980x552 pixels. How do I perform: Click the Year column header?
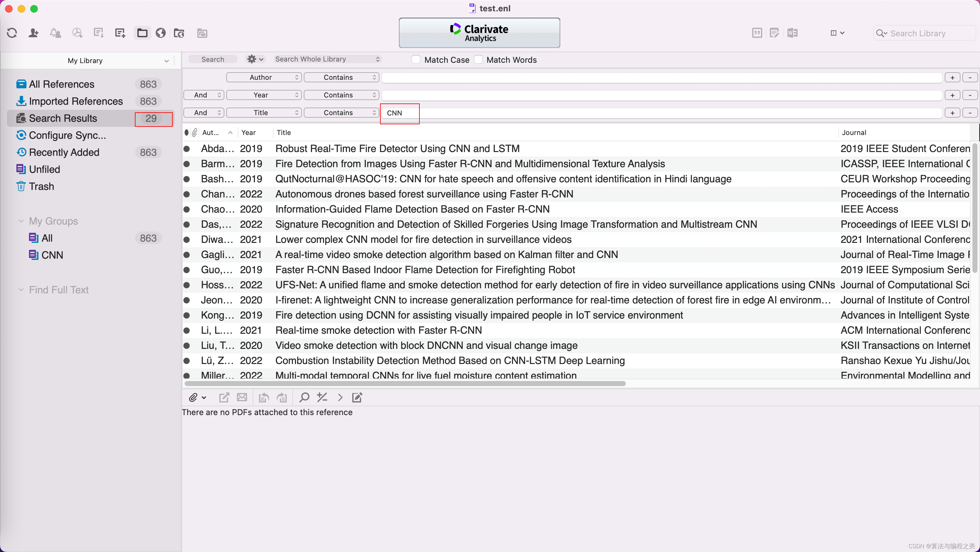[x=248, y=132]
